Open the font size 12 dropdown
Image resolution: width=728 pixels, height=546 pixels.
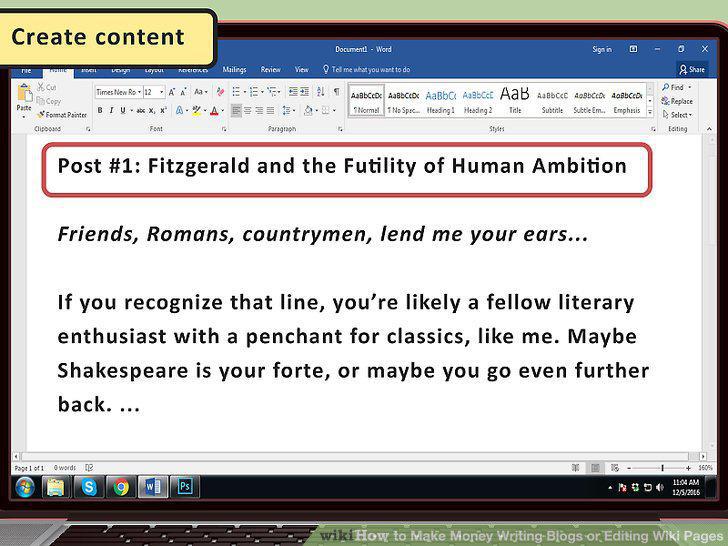[162, 92]
